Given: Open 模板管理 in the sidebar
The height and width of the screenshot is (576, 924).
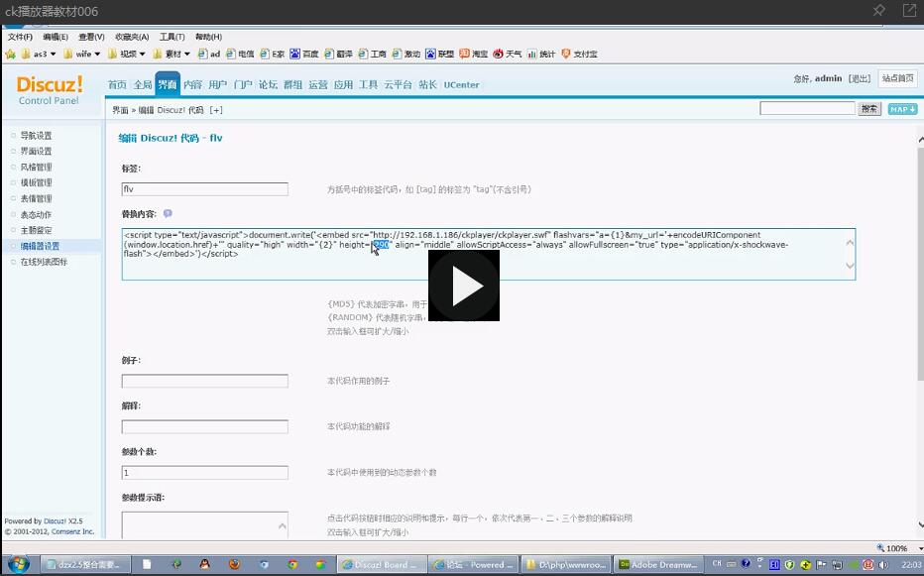Looking at the screenshot, I should tap(36, 182).
